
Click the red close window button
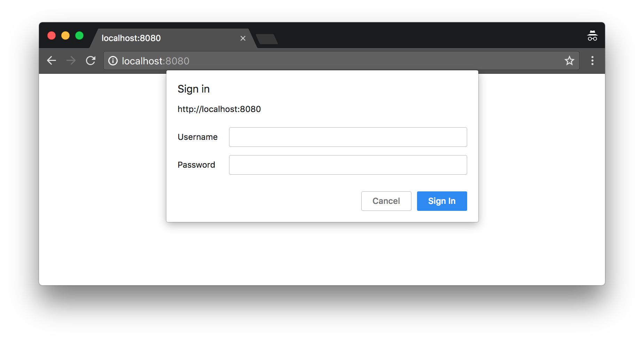pos(52,35)
